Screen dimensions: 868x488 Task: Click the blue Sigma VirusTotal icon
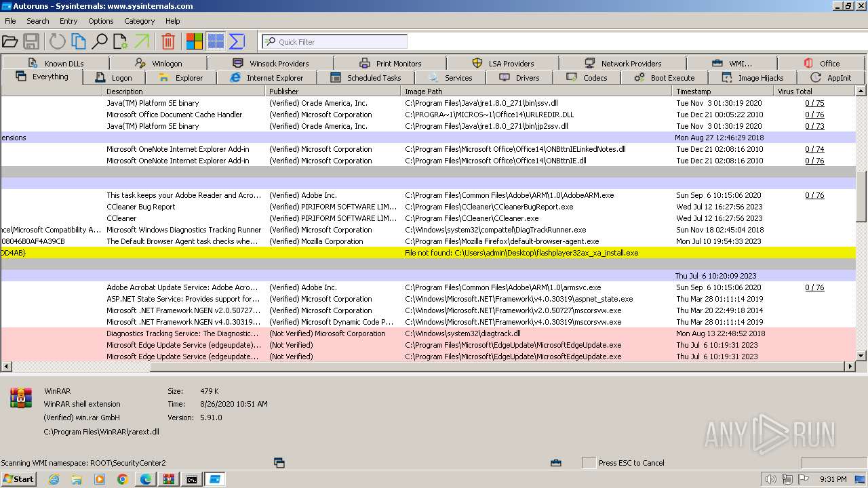point(237,41)
